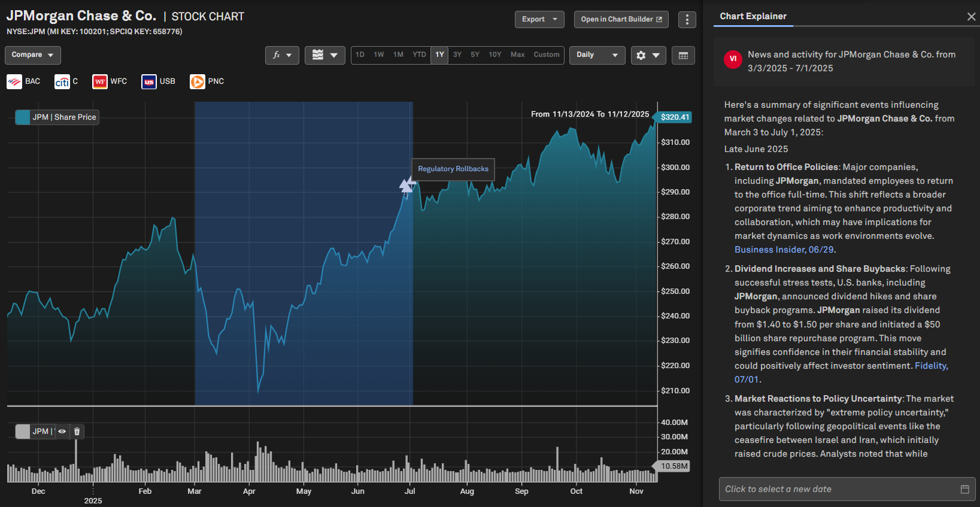The width and height of the screenshot is (980, 507).
Task: Delete the JPM volume series with trash icon
Action: pyautogui.click(x=77, y=431)
